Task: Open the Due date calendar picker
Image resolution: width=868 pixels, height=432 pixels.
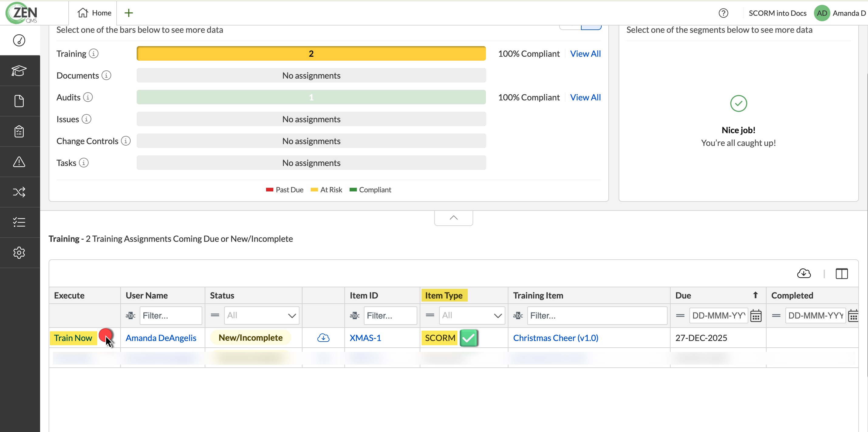Action: pyautogui.click(x=756, y=316)
